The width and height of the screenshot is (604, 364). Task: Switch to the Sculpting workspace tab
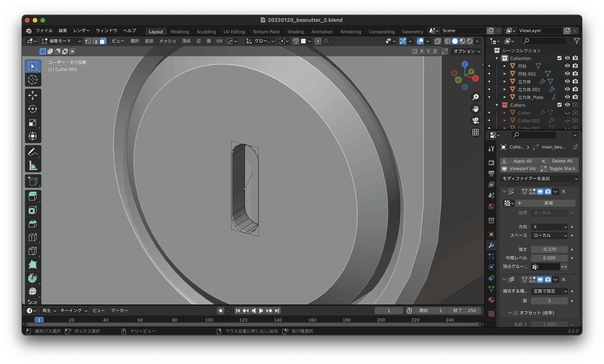tap(206, 32)
